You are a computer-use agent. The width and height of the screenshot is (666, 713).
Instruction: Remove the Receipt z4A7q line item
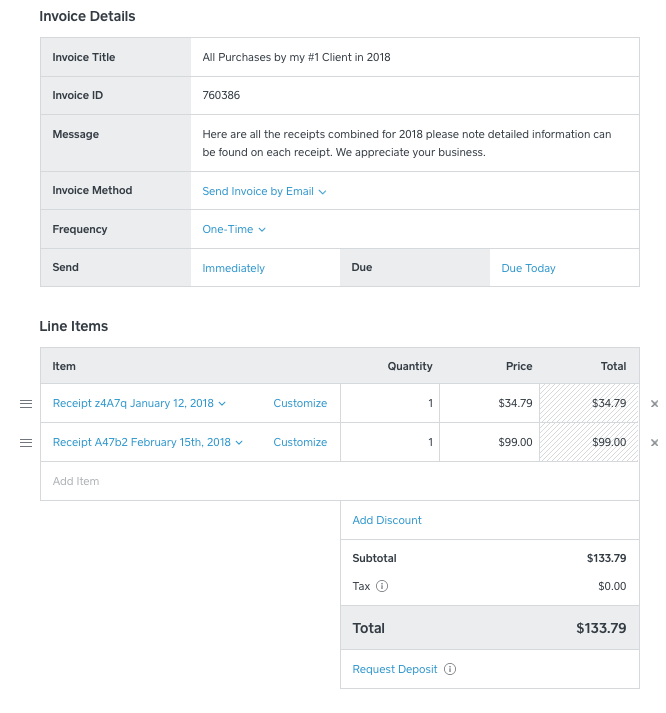[654, 404]
